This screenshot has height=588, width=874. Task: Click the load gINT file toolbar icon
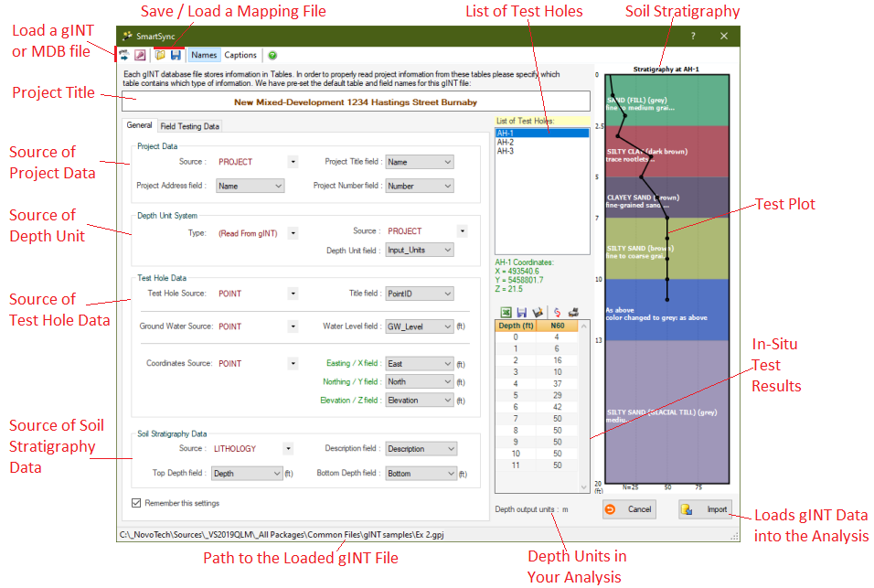(123, 55)
